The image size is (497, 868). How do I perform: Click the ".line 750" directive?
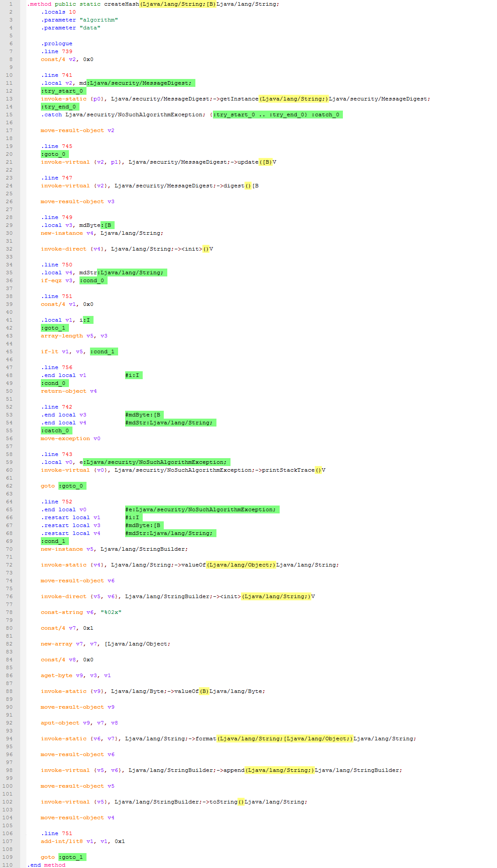tap(57, 265)
